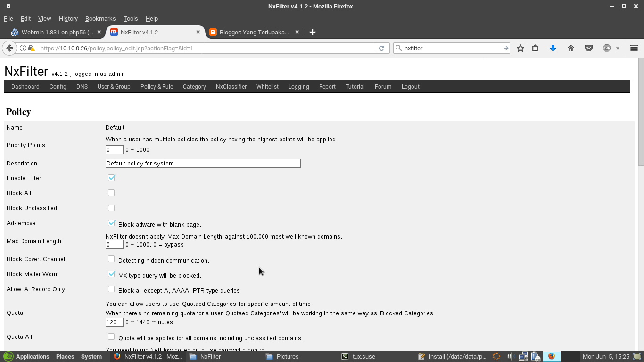The width and height of the screenshot is (644, 362).
Task: Open a new tab with plus button
Action: (312, 32)
